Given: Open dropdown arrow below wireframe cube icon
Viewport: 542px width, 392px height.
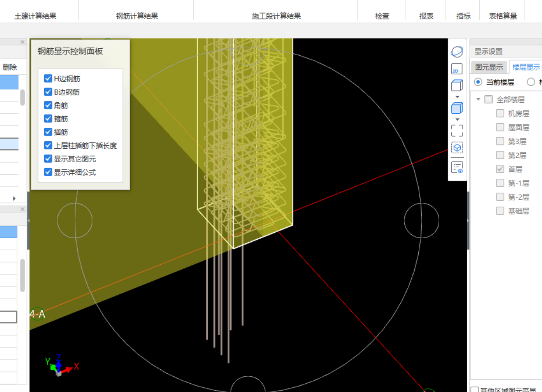Looking at the screenshot, I should pos(457,97).
